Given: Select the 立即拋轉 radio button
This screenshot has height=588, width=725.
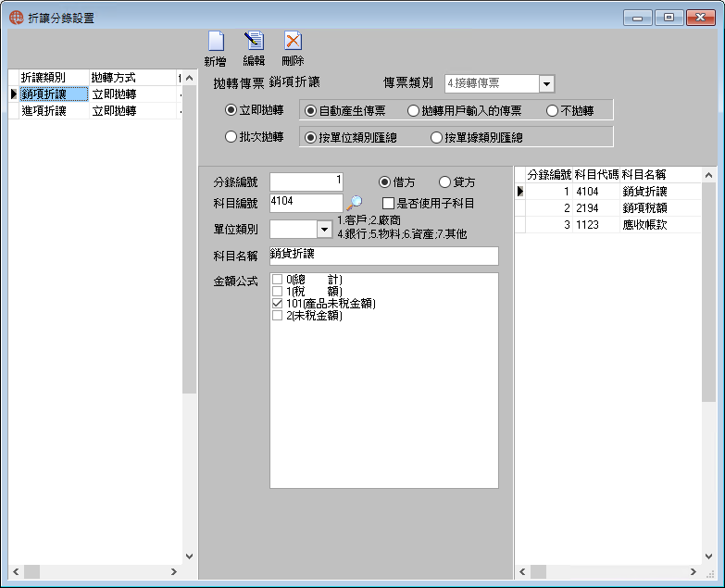Looking at the screenshot, I should tap(231, 110).
